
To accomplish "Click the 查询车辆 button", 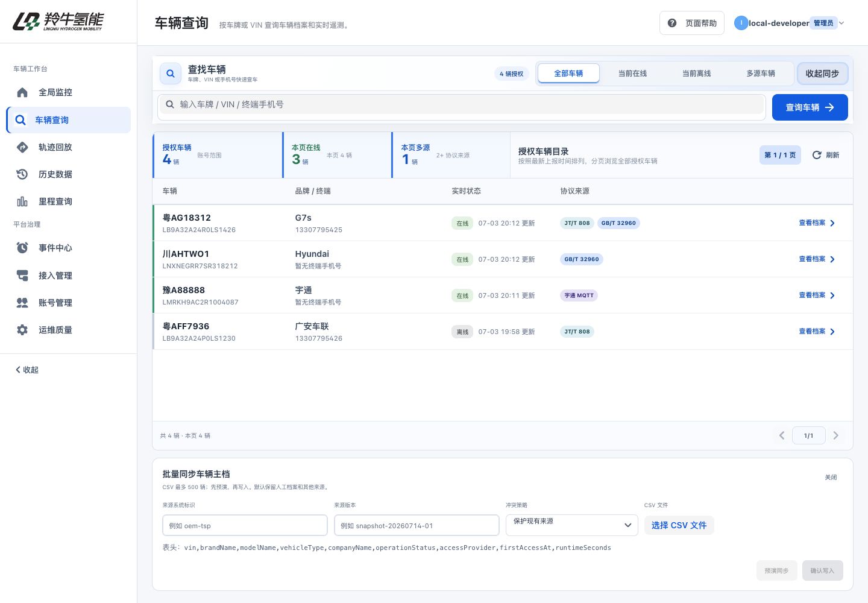I will tap(810, 107).
